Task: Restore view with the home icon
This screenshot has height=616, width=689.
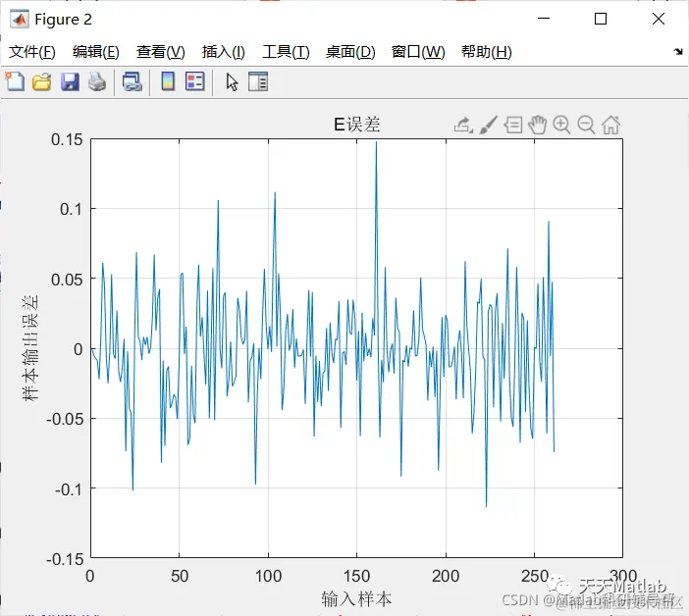Action: [x=610, y=126]
